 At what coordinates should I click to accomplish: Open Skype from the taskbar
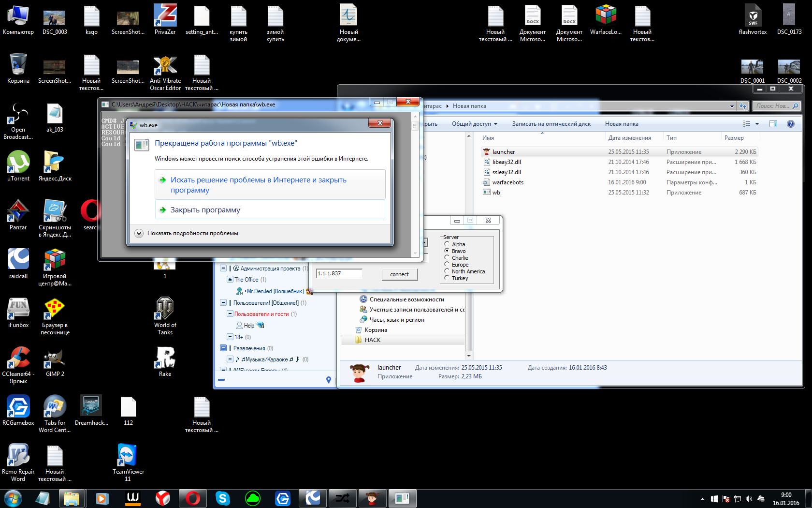pos(222,498)
